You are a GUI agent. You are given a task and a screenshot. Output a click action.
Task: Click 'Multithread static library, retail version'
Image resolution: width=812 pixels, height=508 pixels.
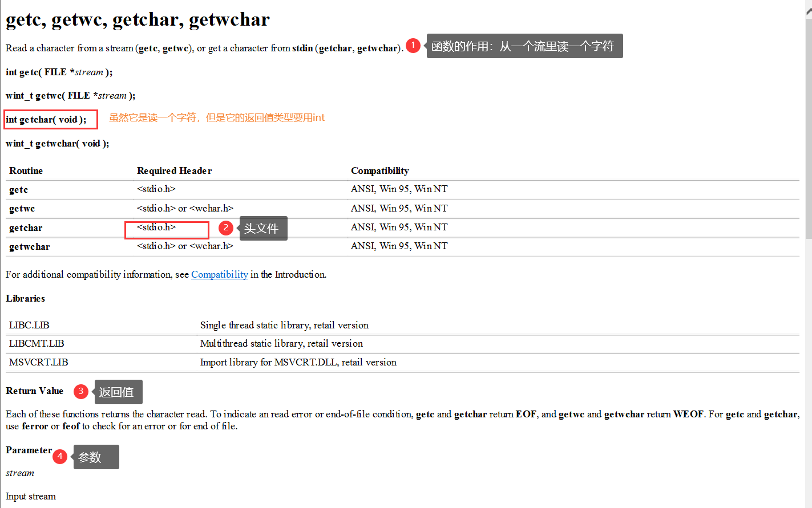pos(281,344)
